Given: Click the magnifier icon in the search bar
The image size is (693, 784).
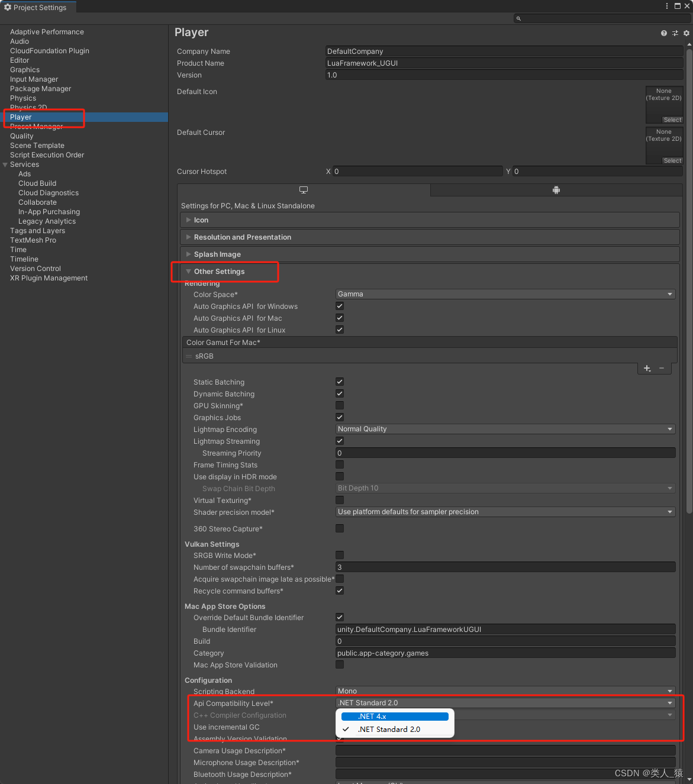Looking at the screenshot, I should tap(518, 18).
